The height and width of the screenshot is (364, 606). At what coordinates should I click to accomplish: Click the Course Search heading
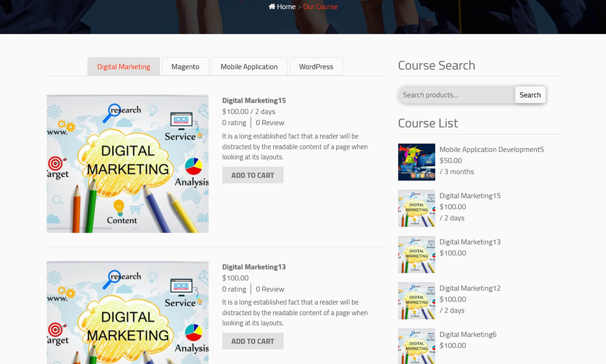click(437, 65)
